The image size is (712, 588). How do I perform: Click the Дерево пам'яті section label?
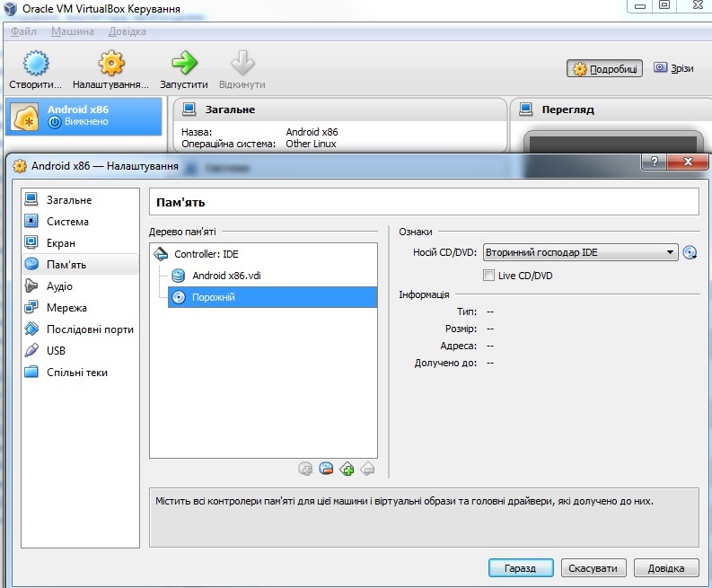(182, 232)
